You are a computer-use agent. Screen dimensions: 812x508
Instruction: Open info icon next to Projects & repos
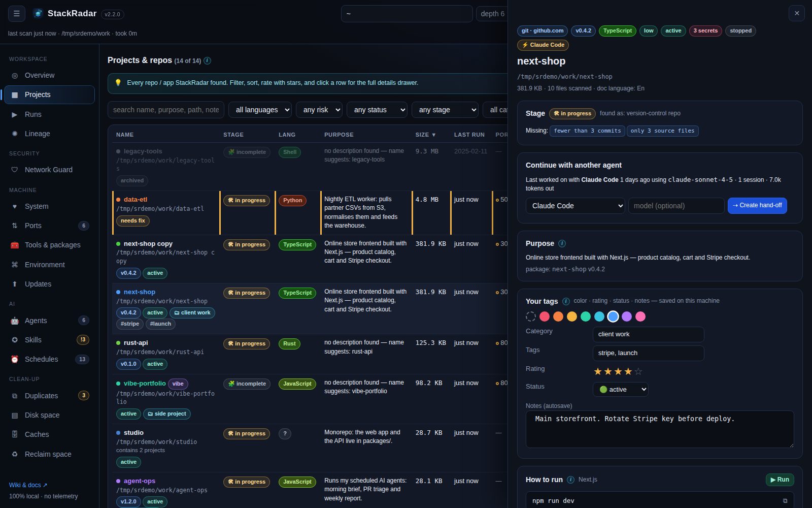point(207,60)
